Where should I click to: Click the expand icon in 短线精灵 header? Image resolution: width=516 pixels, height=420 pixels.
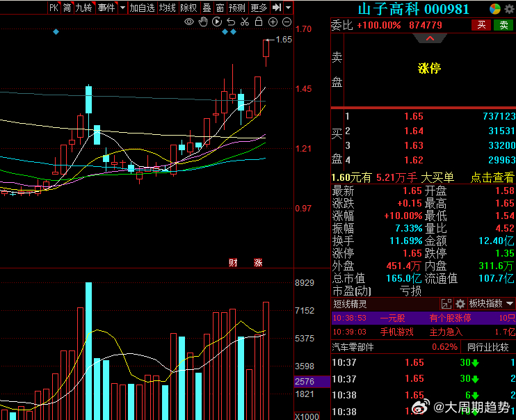coord(446,304)
